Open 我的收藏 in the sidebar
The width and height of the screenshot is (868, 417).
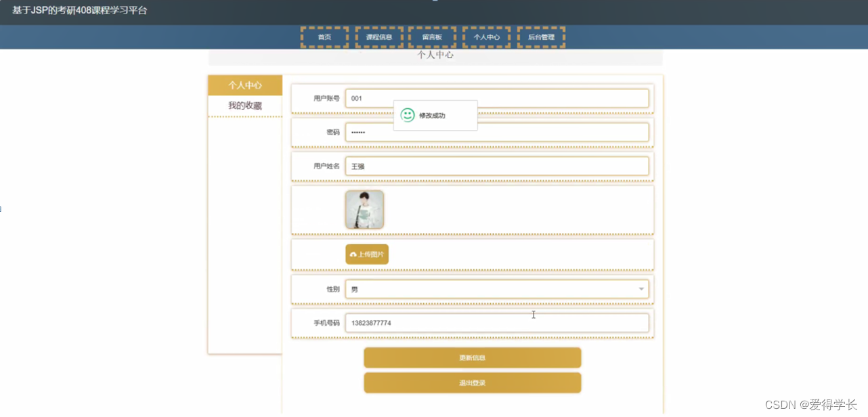tap(244, 105)
